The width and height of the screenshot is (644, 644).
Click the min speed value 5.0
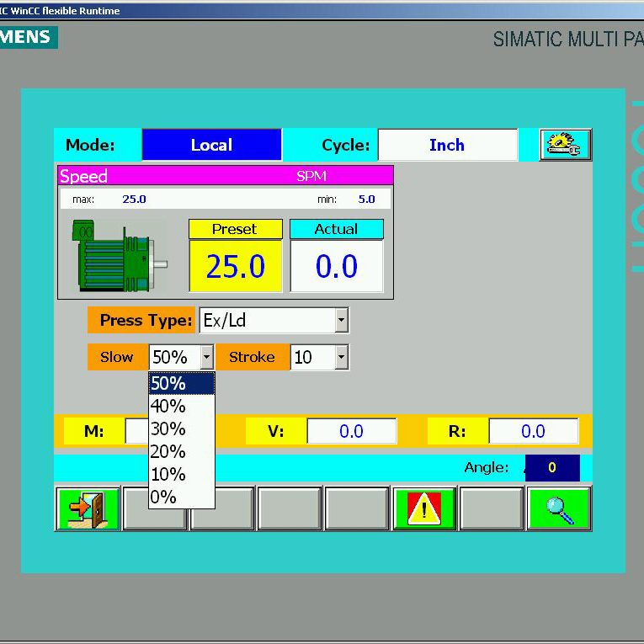[366, 200]
